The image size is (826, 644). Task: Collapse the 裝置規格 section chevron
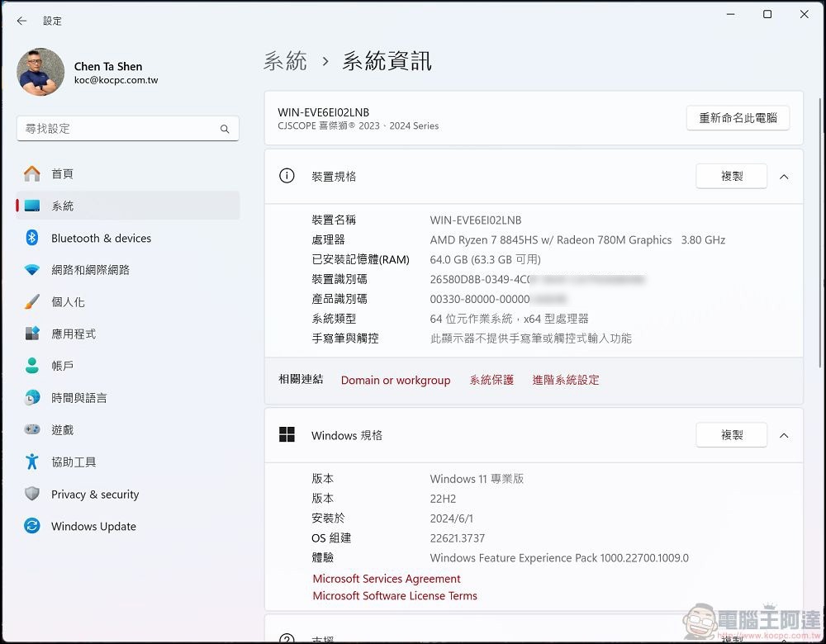click(784, 177)
